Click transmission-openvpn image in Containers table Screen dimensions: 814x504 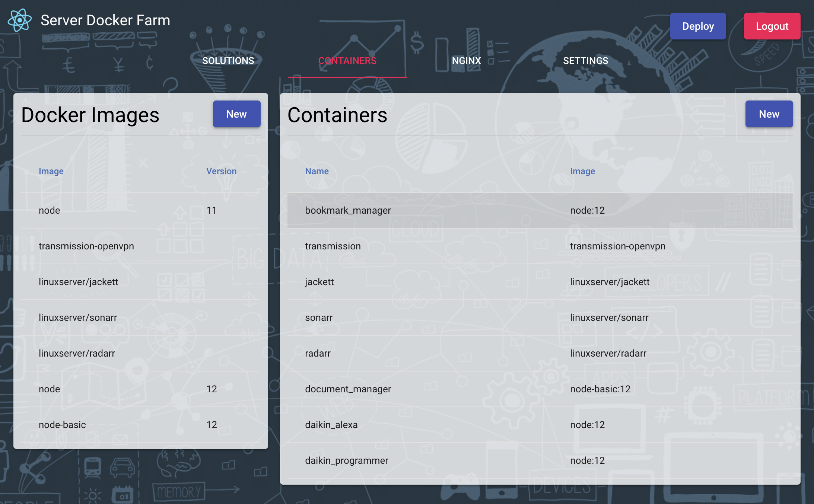tap(618, 246)
